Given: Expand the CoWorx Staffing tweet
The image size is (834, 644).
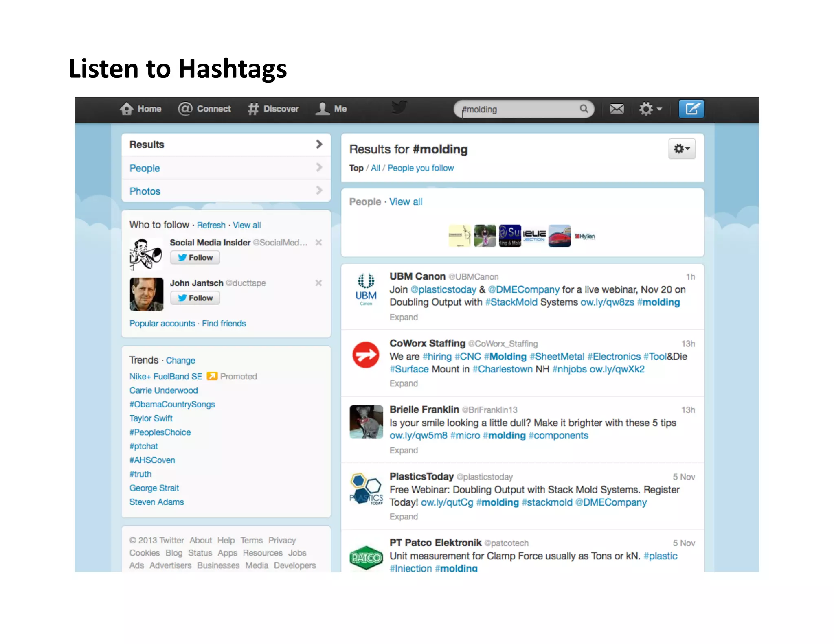Looking at the screenshot, I should tap(403, 383).
